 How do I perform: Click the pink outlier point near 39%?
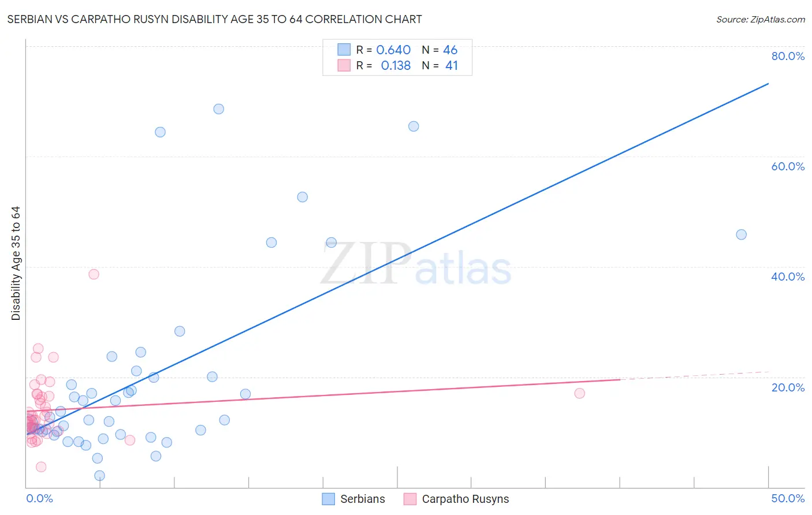pos(94,274)
